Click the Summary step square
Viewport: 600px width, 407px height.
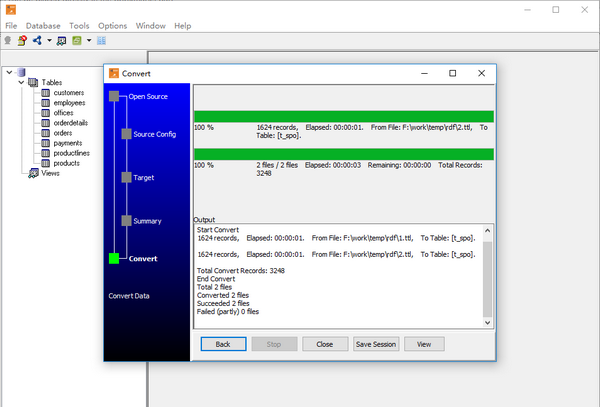coord(127,221)
